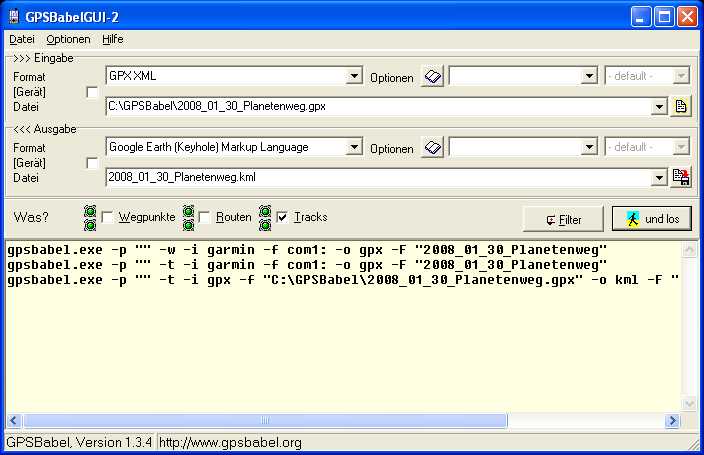Toggle the Routen checkbox

click(205, 217)
